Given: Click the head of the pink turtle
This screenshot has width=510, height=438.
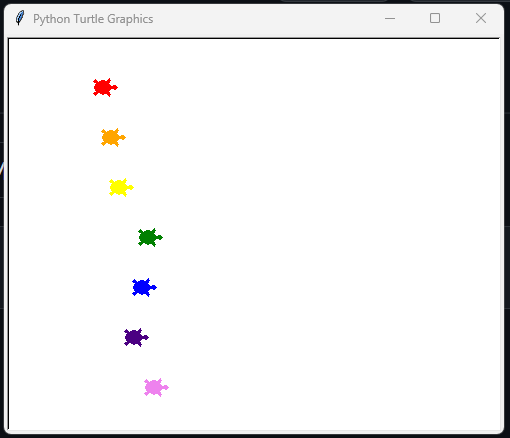Looking at the screenshot, I should pyautogui.click(x=166, y=387).
